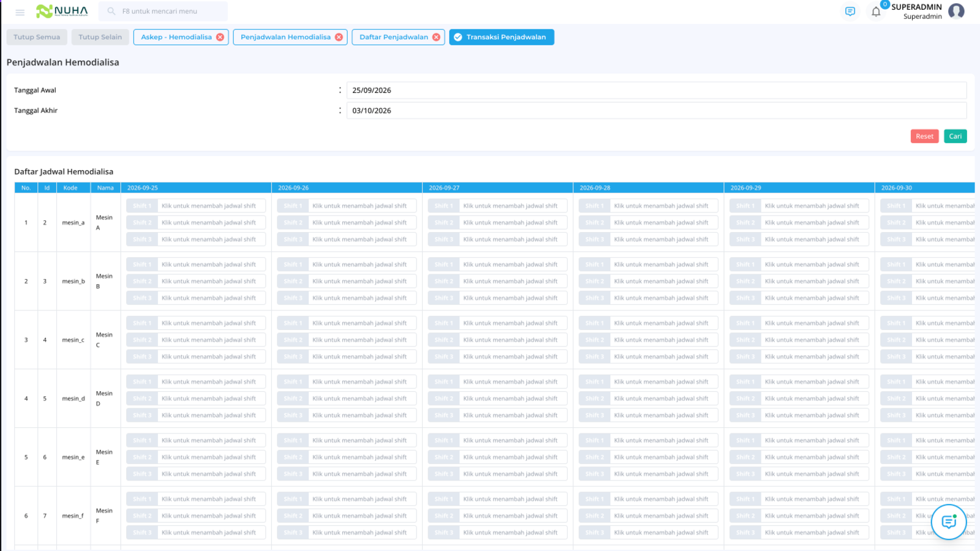Open the messages icon in header
This screenshot has height=551, width=980.
850,12
